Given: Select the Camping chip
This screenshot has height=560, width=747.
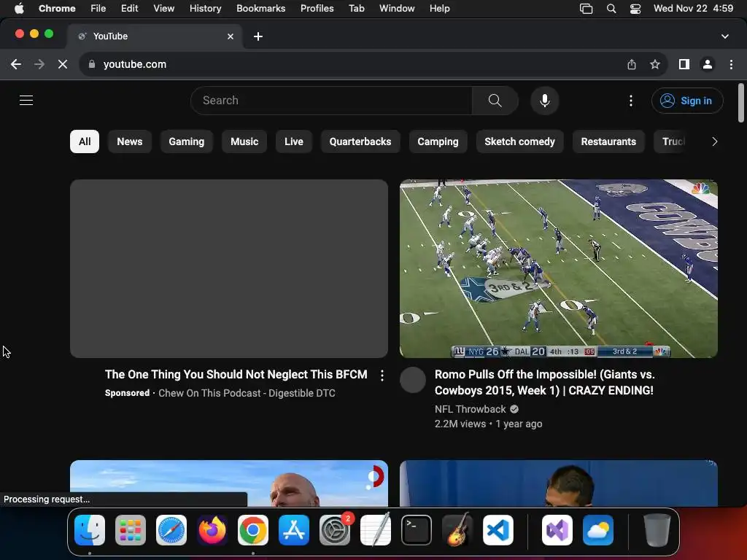Looking at the screenshot, I should (438, 141).
